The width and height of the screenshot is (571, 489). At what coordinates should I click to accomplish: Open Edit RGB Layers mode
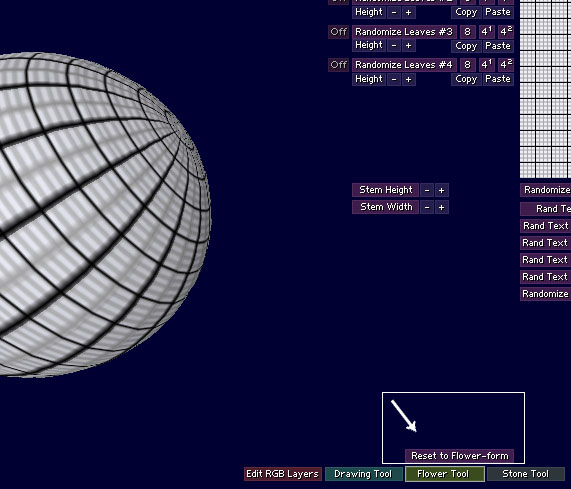pyautogui.click(x=282, y=474)
